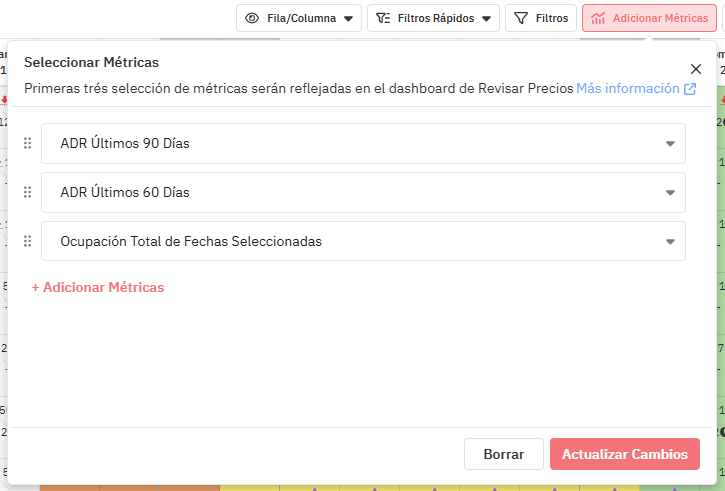Open the Más información link
The width and height of the screenshot is (725, 491).
pos(627,88)
